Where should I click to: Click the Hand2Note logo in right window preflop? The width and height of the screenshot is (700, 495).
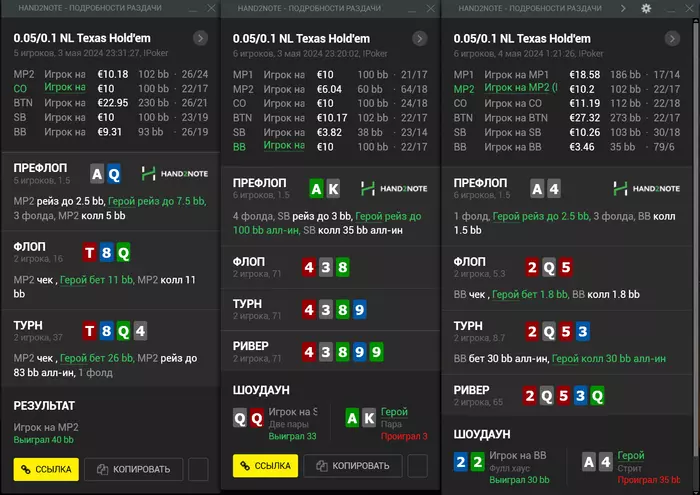[x=646, y=189]
